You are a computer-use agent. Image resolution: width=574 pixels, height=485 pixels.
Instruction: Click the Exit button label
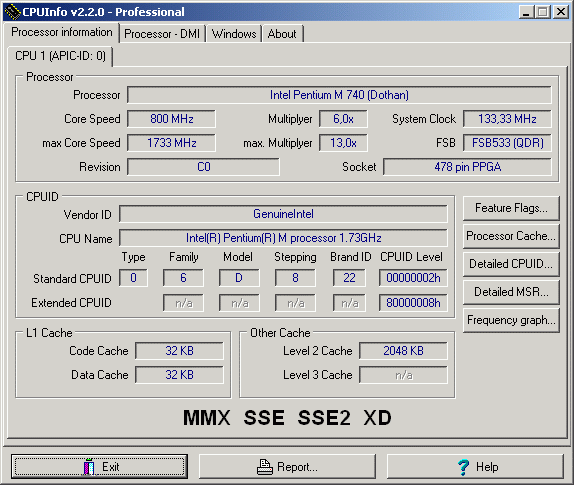111,467
